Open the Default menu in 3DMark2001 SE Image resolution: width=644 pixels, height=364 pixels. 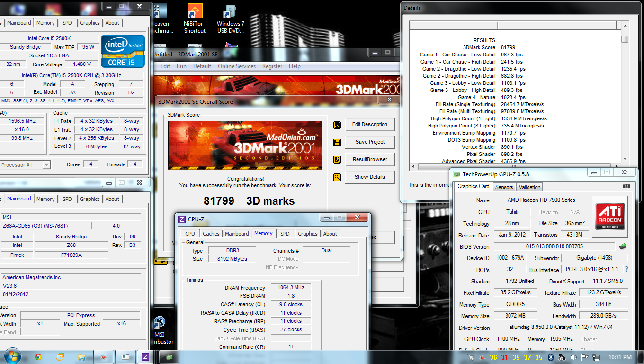tap(202, 66)
